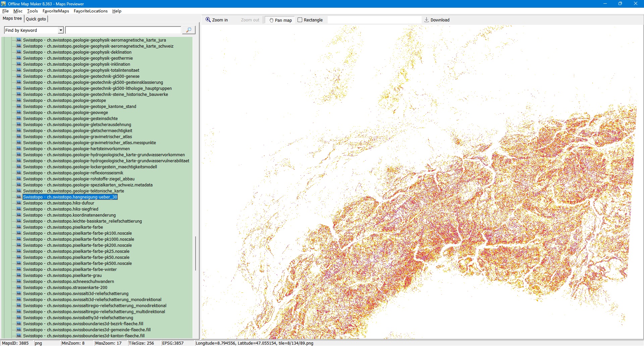Select the Rectangle selection tool icon
This screenshot has width=644, height=346.
[300, 20]
